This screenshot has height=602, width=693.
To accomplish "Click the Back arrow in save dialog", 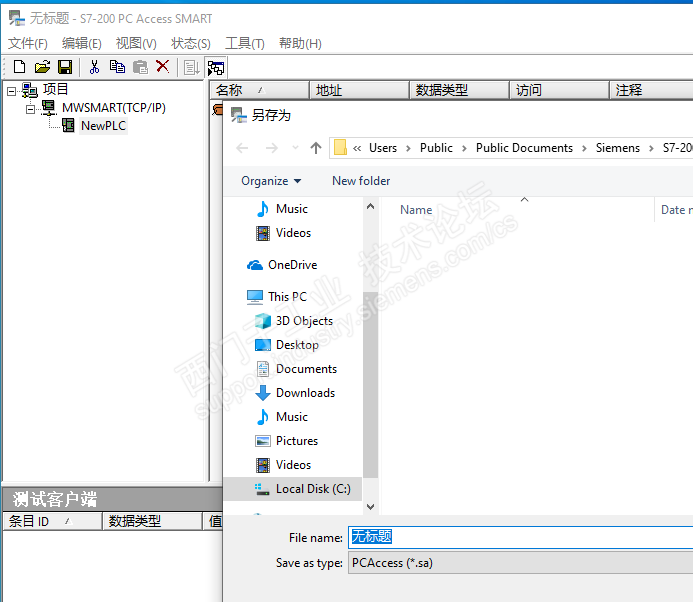I will click(242, 148).
